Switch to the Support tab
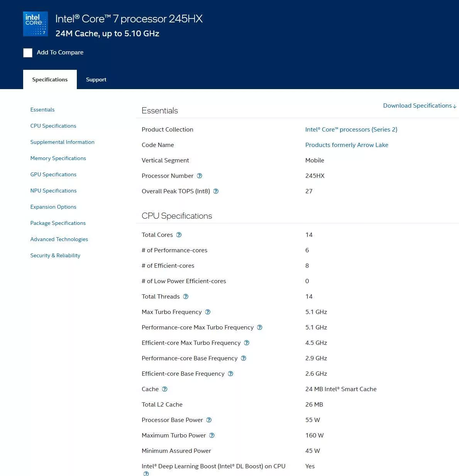This screenshot has width=459, height=476. (96, 79)
